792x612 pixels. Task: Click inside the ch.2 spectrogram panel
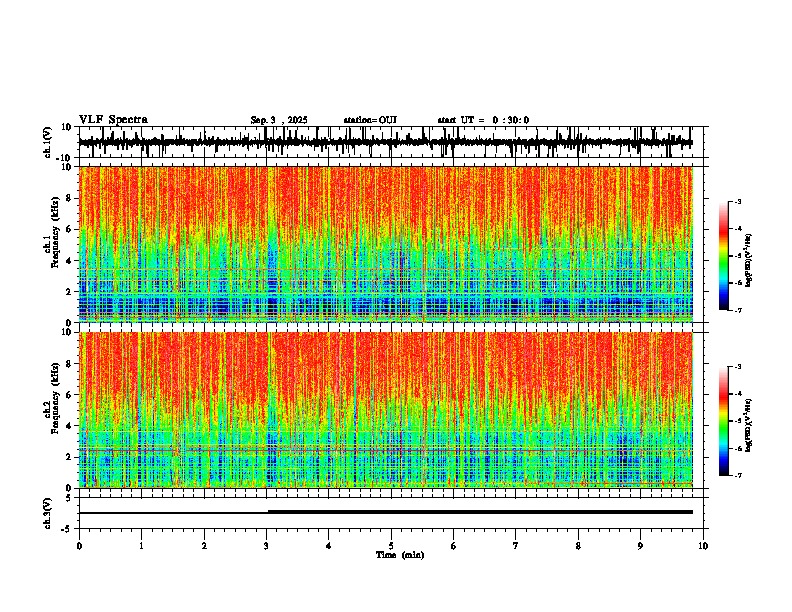pos(385,410)
